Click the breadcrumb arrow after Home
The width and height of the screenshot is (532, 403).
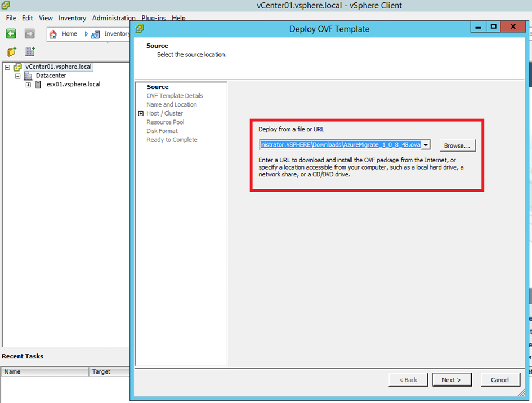coord(86,34)
